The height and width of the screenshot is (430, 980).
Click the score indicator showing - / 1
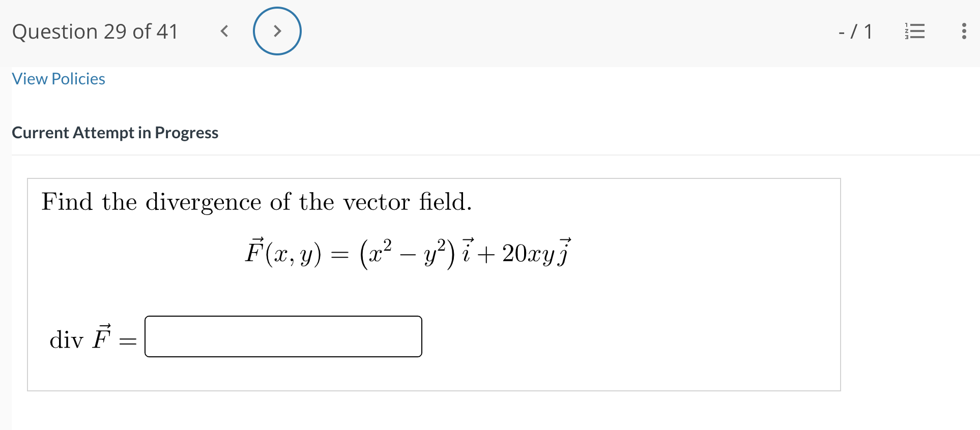[855, 31]
